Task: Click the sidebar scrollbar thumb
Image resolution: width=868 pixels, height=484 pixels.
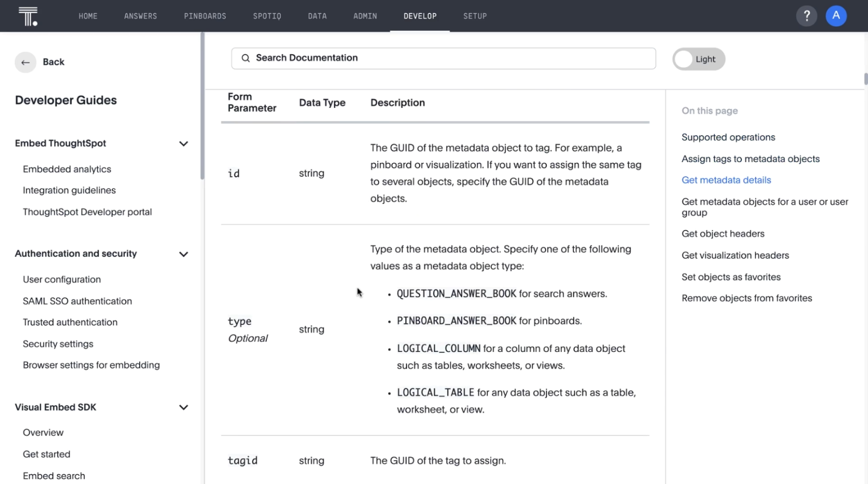Action: pyautogui.click(x=202, y=106)
